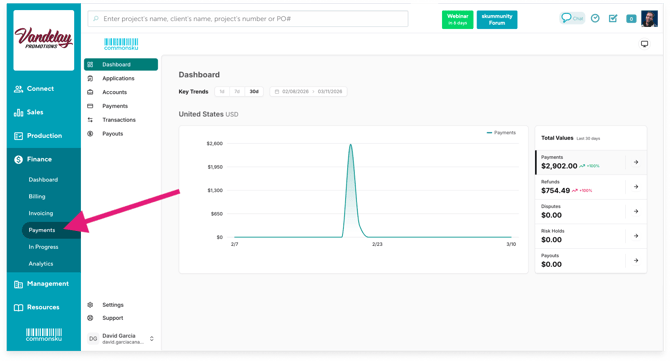This screenshot has height=361, width=670.
Task: Click the Connect label in sidebar
Action: [x=41, y=89]
